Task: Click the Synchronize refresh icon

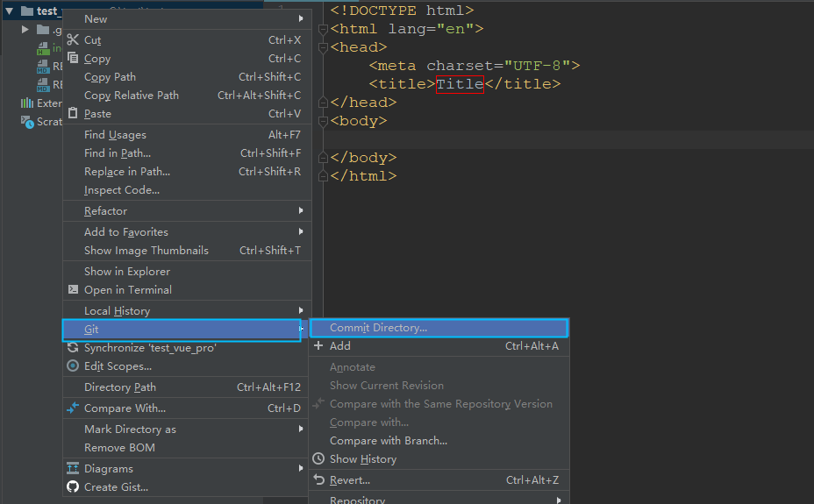Action: [x=73, y=348]
